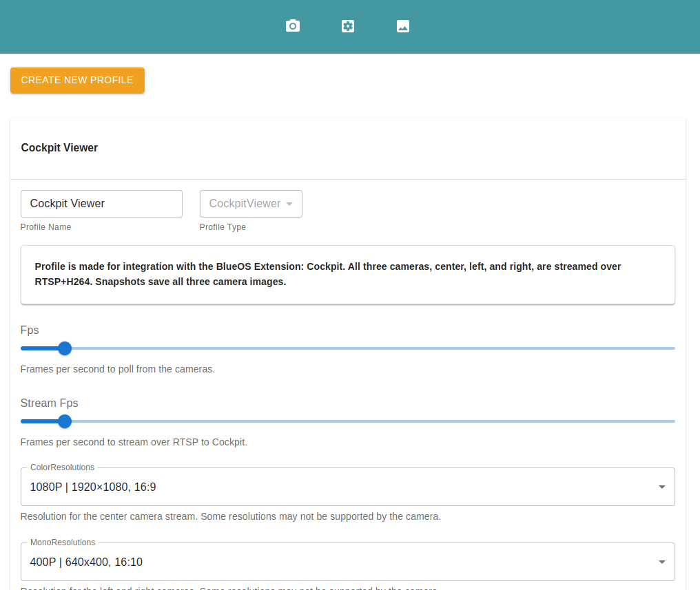Expand the ColorResolutions dropdown

tap(348, 487)
